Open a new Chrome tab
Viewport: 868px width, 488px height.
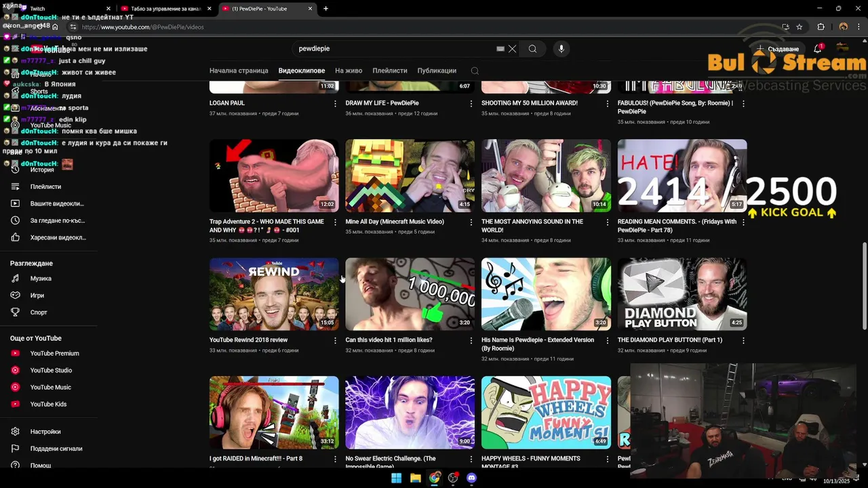pyautogui.click(x=325, y=9)
